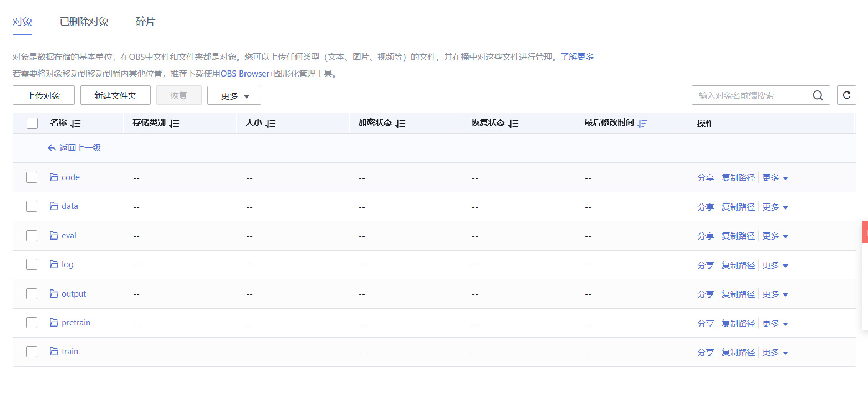Screen dimensions: 868x402
Task: Click the train folder icon
Action: 54,352
